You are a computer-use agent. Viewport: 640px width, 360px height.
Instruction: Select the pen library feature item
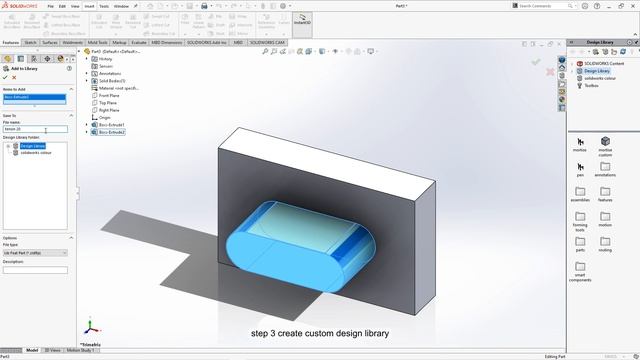coord(580,169)
